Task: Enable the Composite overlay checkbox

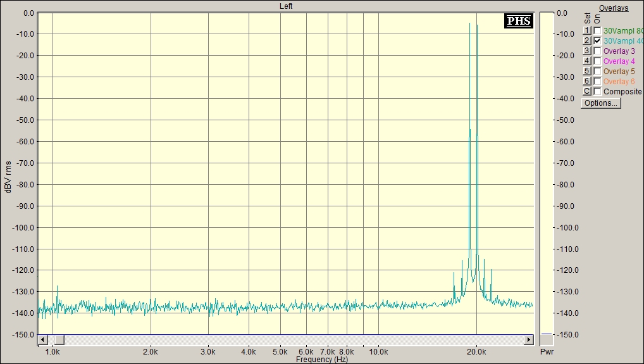Action: point(598,91)
